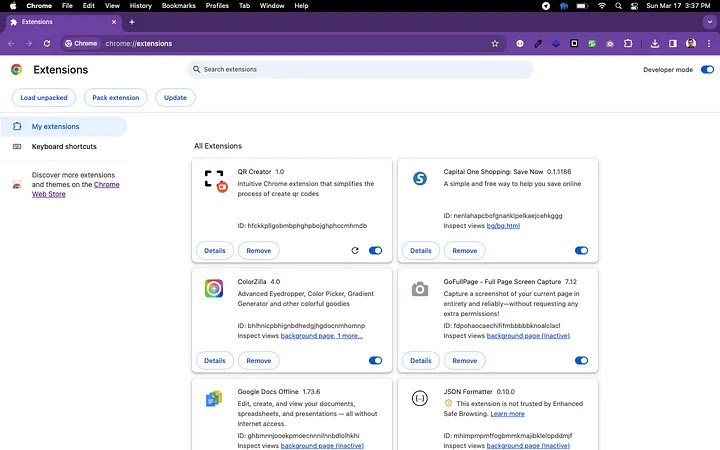Click the JSON Formatter extension icon
This screenshot has width=720, height=450.
point(420,398)
